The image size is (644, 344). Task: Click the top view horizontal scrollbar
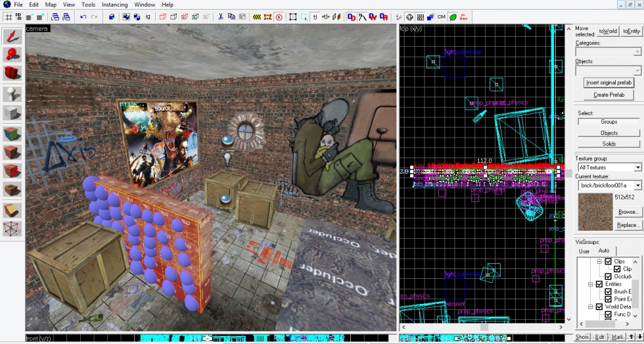(x=482, y=327)
